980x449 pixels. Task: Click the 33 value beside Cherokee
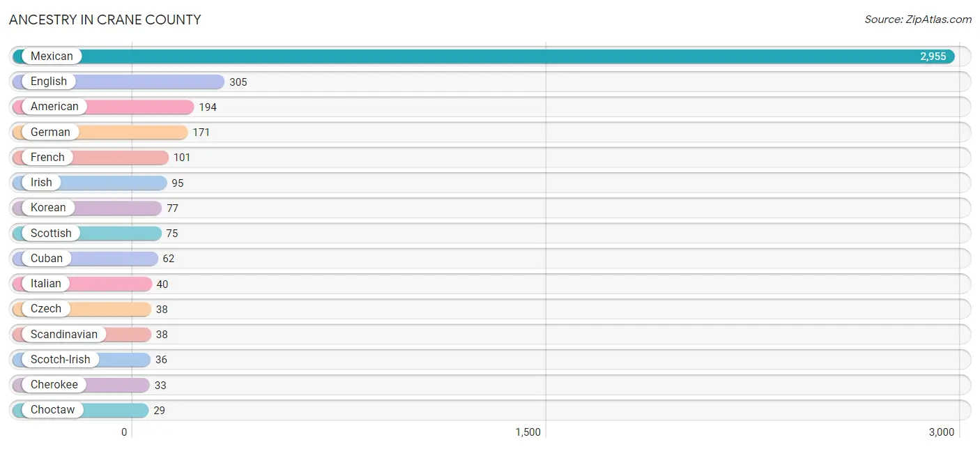point(160,386)
